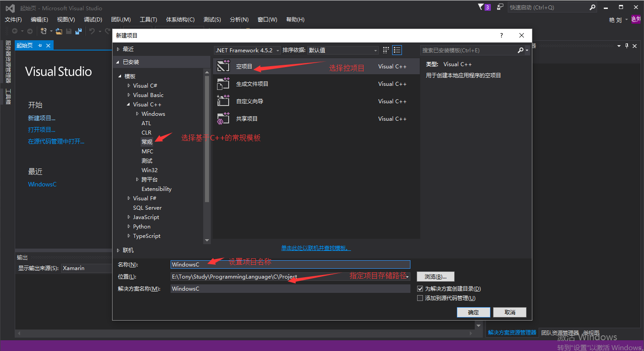Screen dimensions: 644x351
Task: Open the .NET Framework version dropdown
Action: click(x=247, y=51)
